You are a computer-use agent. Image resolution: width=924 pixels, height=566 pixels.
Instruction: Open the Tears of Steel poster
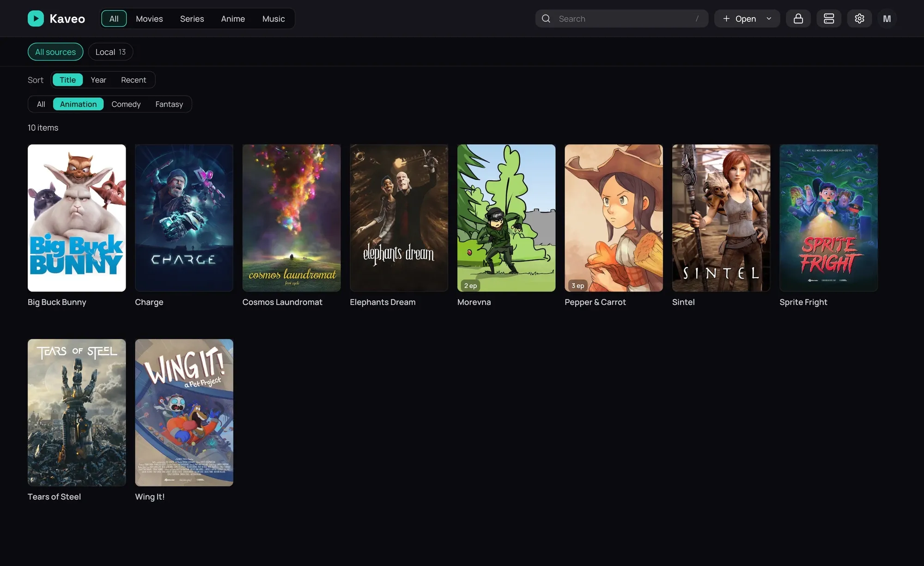[x=77, y=412]
